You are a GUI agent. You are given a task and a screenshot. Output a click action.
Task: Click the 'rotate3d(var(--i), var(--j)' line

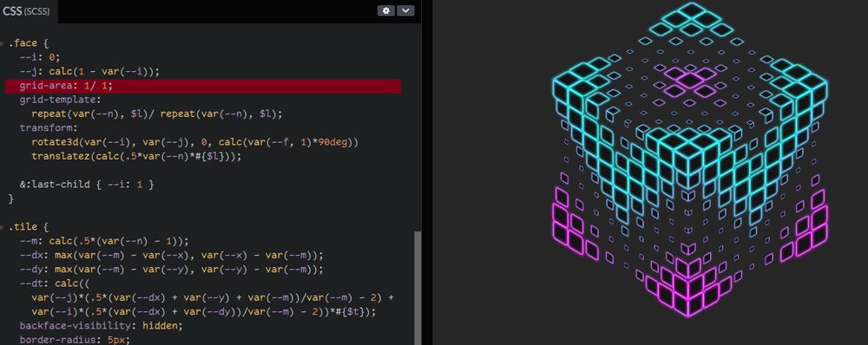(194, 142)
